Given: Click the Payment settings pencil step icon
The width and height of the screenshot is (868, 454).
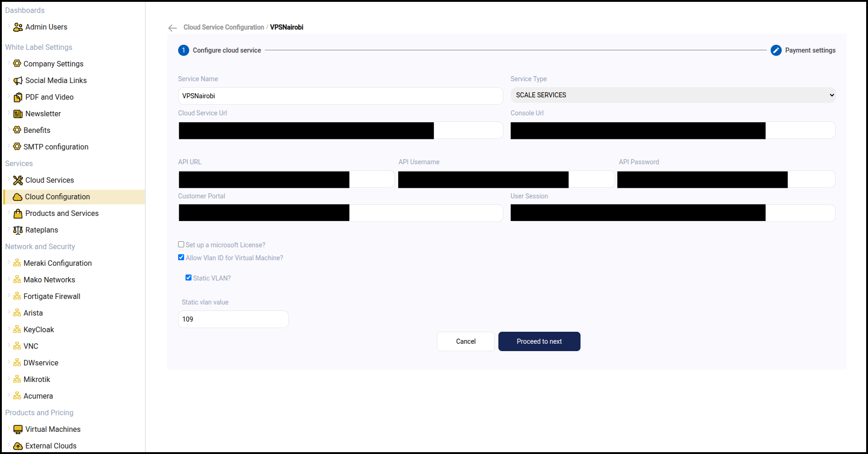Looking at the screenshot, I should tap(776, 50).
